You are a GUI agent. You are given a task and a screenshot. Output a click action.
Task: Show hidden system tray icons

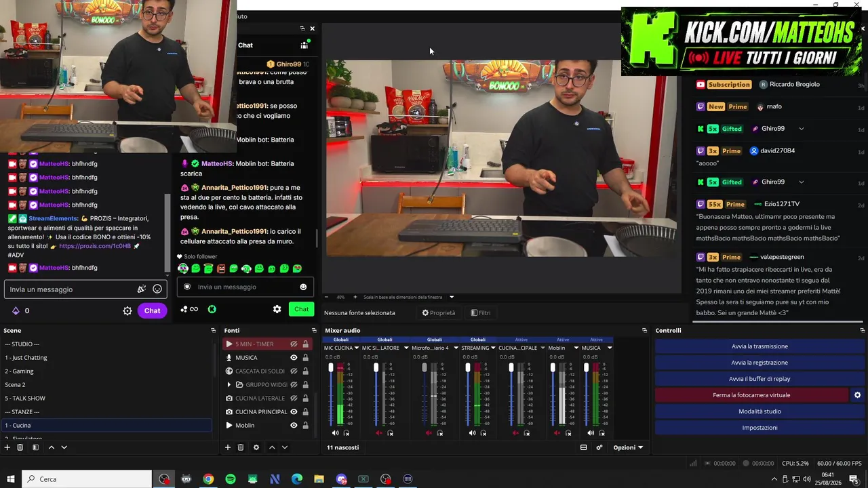(774, 479)
